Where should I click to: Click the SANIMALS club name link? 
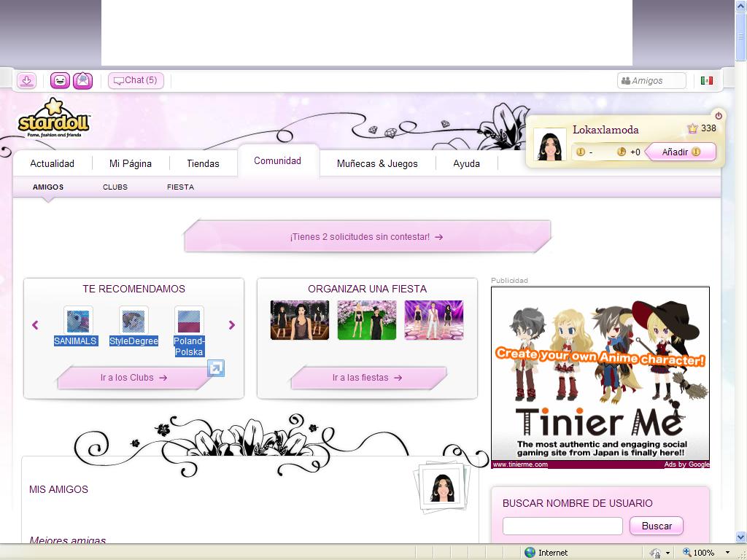(76, 341)
